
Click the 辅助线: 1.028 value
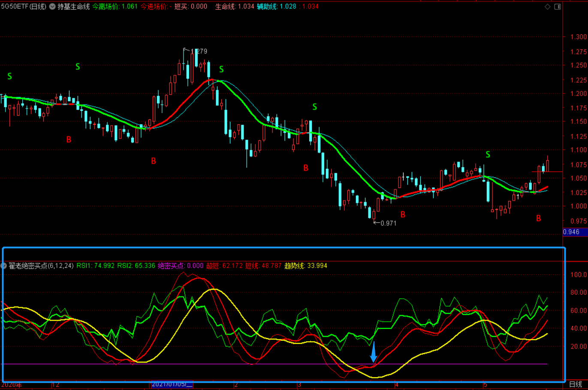[x=277, y=6]
